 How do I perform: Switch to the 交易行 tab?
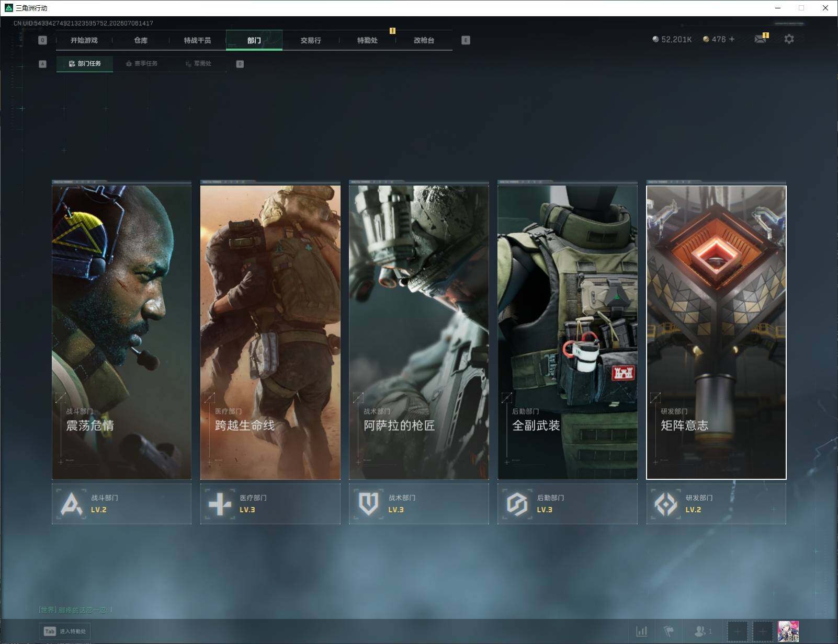(x=311, y=40)
